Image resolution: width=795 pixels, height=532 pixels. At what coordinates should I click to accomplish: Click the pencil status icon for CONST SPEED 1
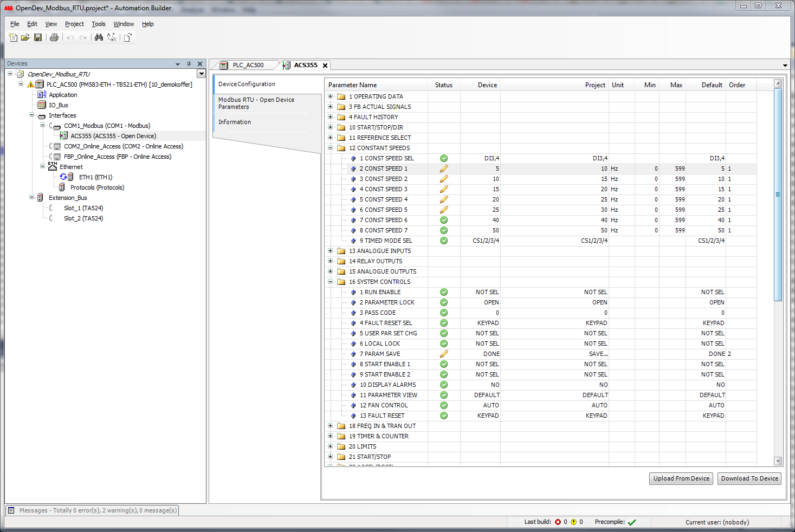(444, 168)
